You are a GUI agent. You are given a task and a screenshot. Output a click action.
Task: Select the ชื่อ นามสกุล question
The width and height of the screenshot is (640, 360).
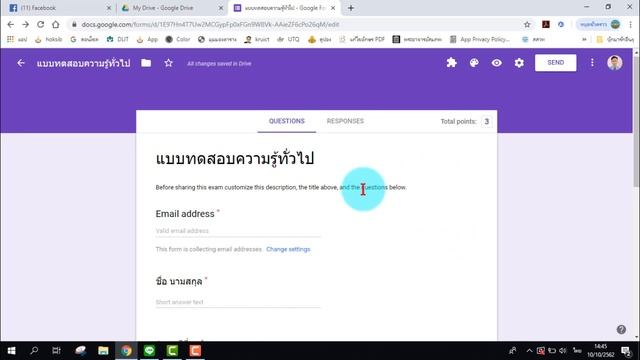point(179,281)
